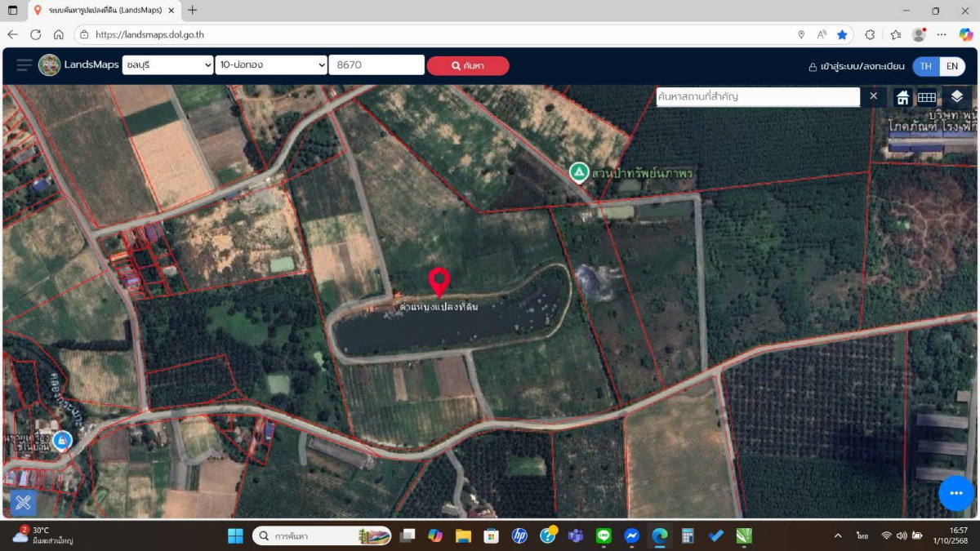Open the map layers stack icon
980x551 pixels.
[x=957, y=97]
